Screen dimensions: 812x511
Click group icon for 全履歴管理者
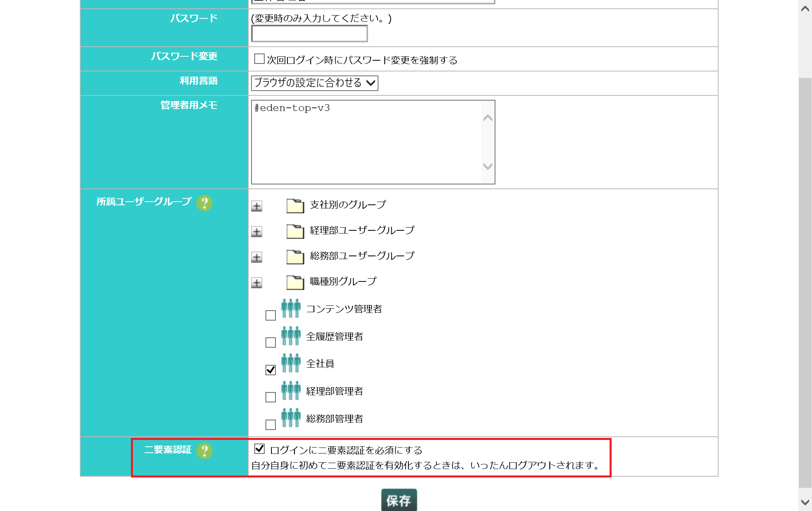coord(291,336)
